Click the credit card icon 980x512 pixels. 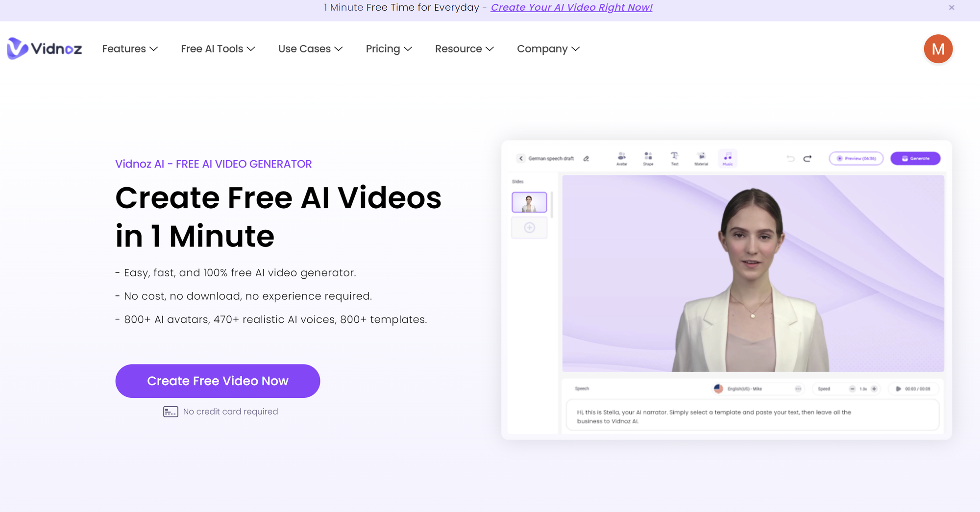point(171,412)
